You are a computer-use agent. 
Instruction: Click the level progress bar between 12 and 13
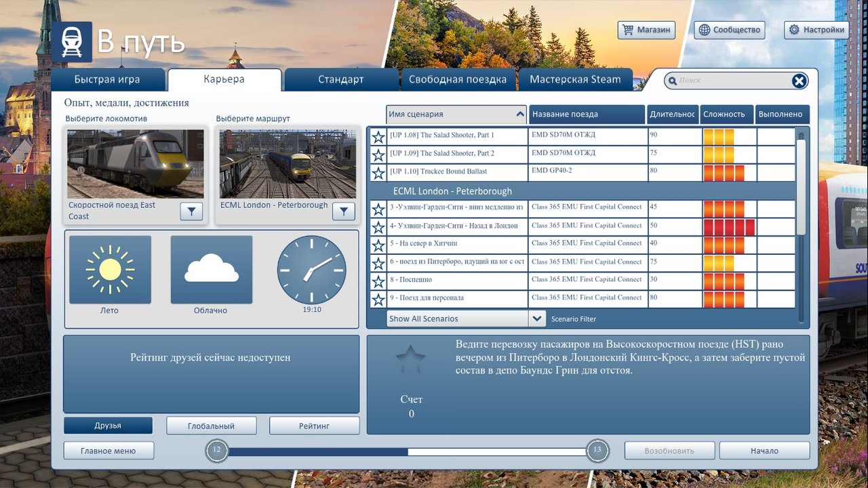coord(407,451)
